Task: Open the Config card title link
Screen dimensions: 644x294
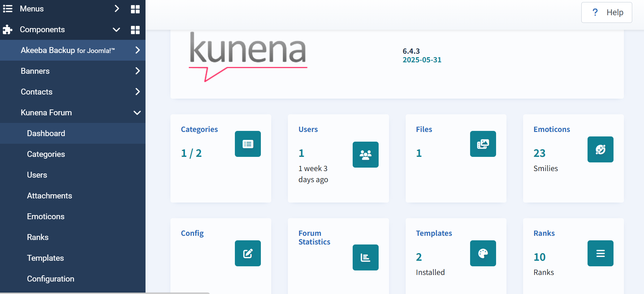Action: 192,233
